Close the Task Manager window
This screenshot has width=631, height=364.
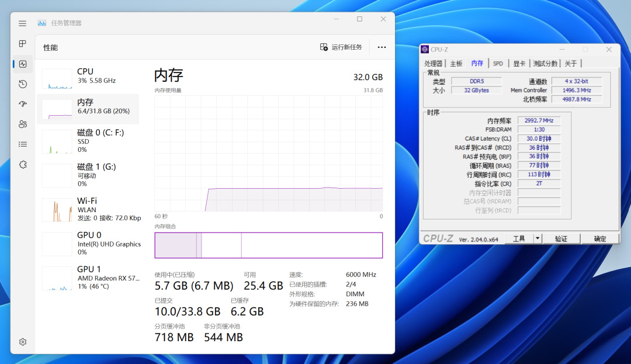pos(383,19)
